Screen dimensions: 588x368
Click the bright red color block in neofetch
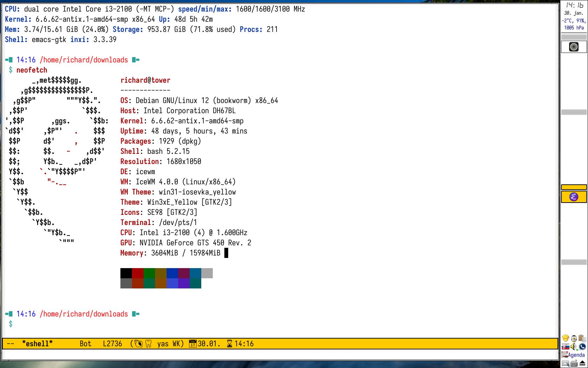pyautogui.click(x=138, y=273)
